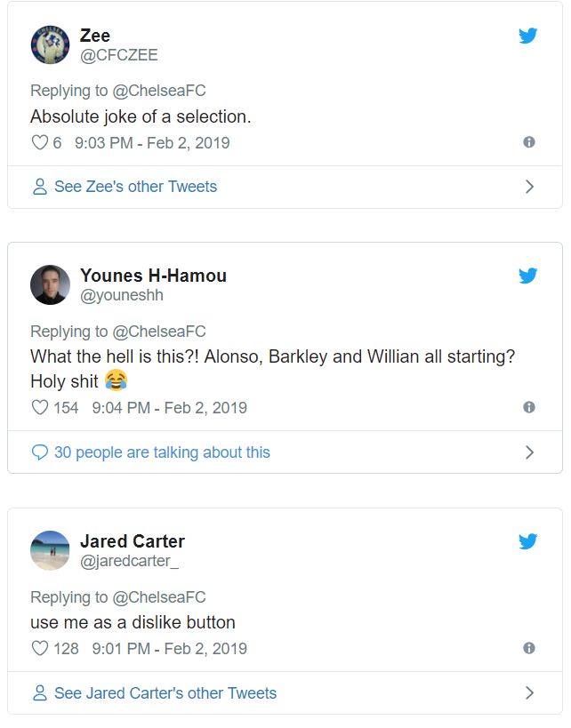This screenshot has width=571, height=728.
Task: Open the 9:04 PM - Feb 2, 2019 timestamp
Action: point(169,408)
